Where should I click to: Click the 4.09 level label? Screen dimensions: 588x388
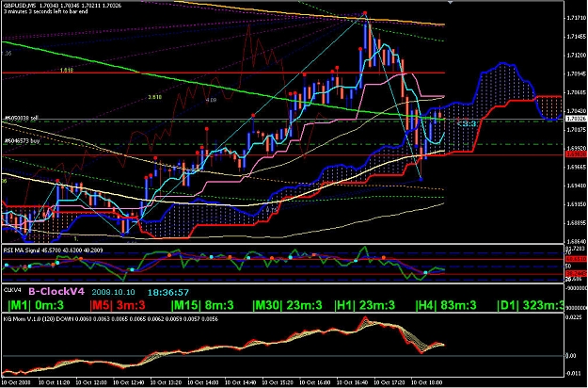coord(211,100)
